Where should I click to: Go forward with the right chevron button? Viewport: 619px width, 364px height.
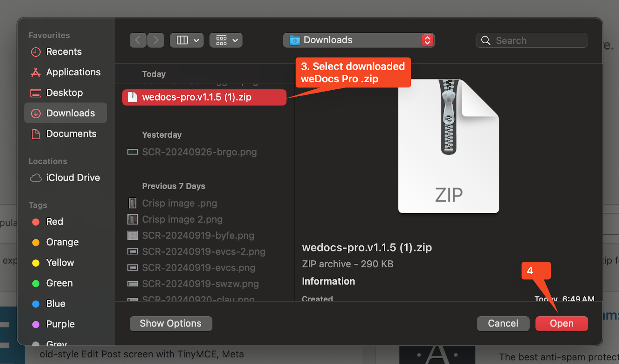click(156, 40)
